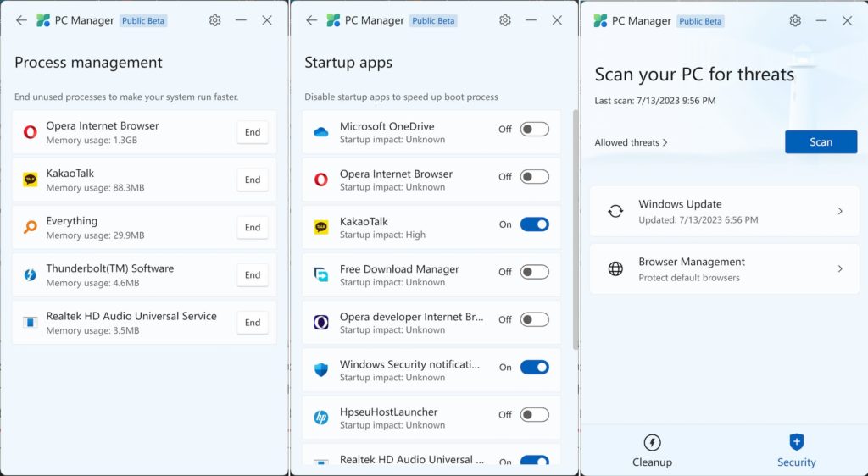Screen dimensions: 868x476
Task: Click KakaoTalk icon in Startup apps
Action: [x=321, y=227]
